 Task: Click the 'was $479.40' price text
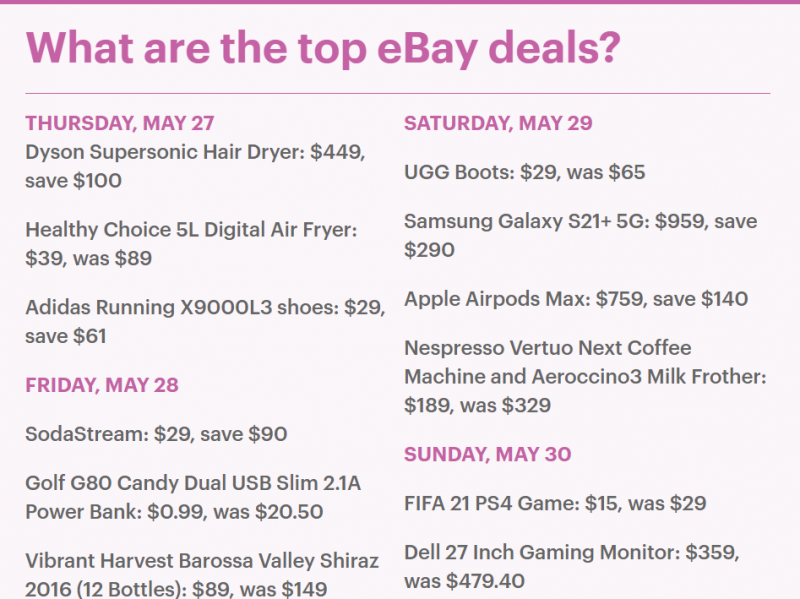[x=464, y=581]
